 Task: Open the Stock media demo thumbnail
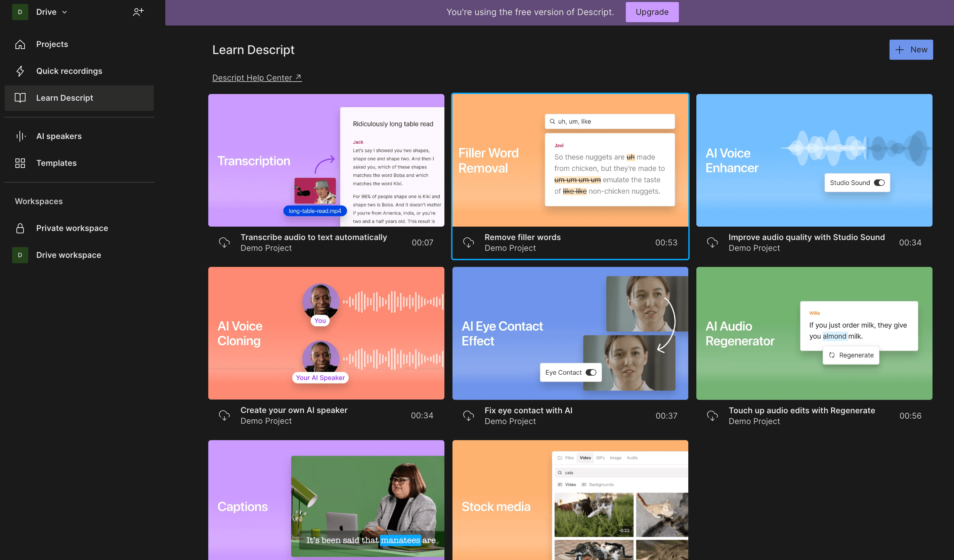[x=570, y=500]
